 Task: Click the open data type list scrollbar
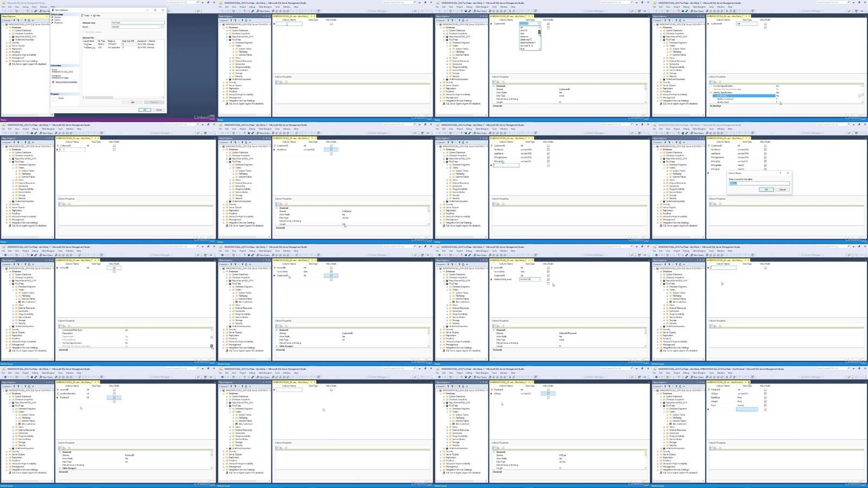(x=539, y=38)
